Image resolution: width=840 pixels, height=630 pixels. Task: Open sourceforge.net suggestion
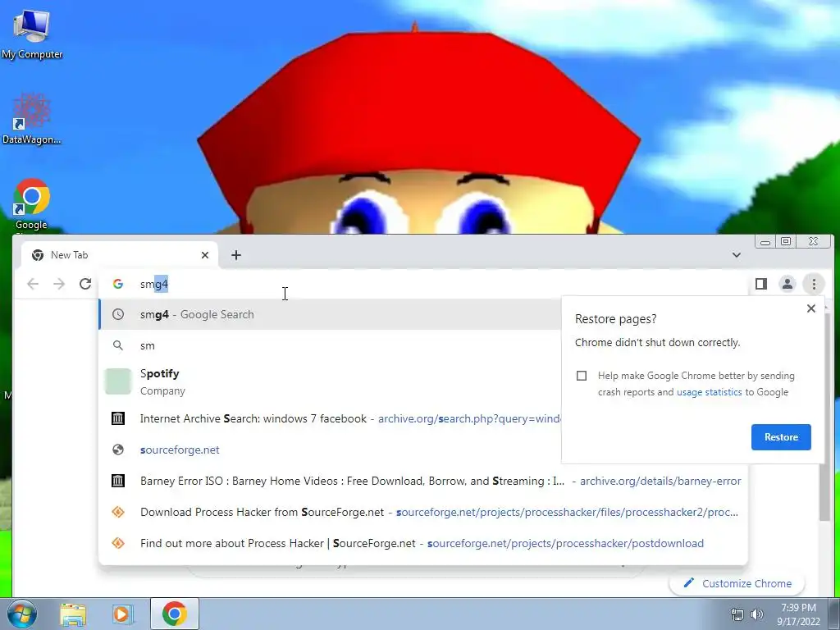click(331, 450)
